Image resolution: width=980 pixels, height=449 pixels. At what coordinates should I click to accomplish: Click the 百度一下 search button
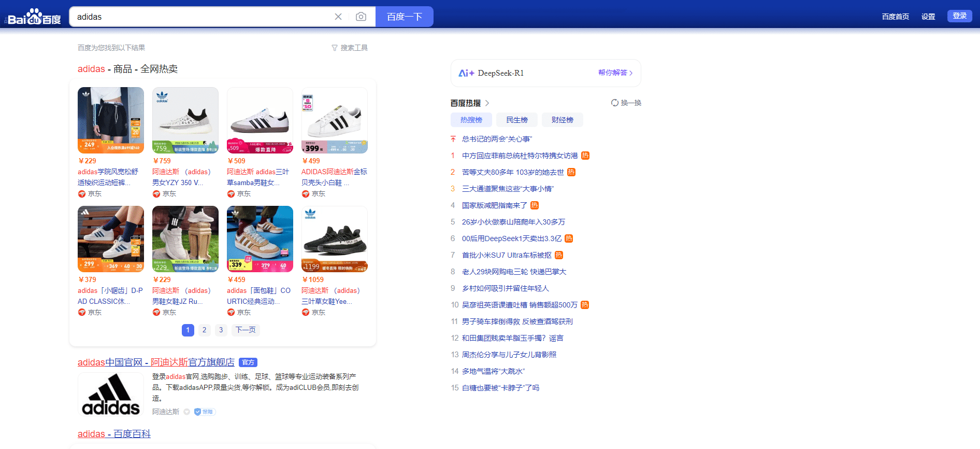tap(405, 17)
